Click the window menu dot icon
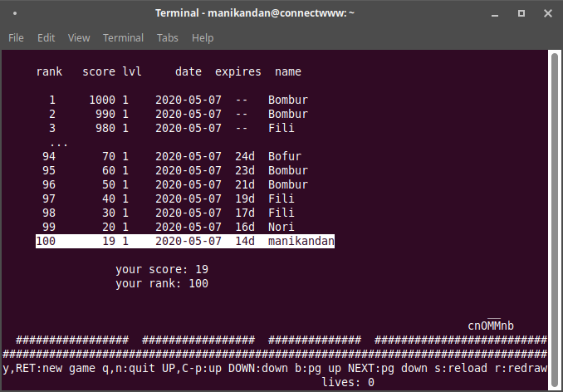Image resolution: width=563 pixels, height=392 pixels. tap(15, 13)
